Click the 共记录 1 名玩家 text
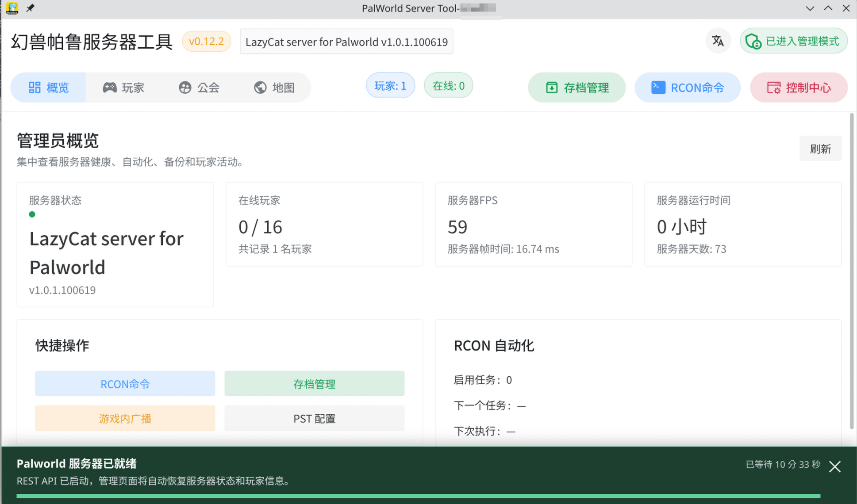This screenshot has width=857, height=504. tap(275, 249)
